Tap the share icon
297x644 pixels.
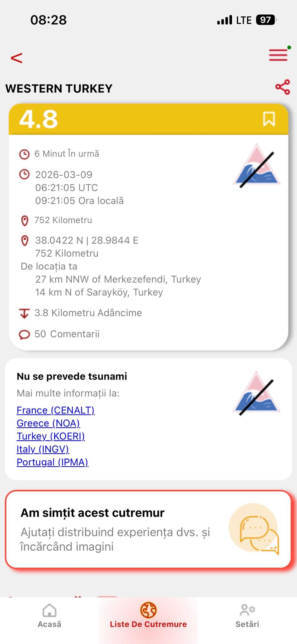pos(282,87)
